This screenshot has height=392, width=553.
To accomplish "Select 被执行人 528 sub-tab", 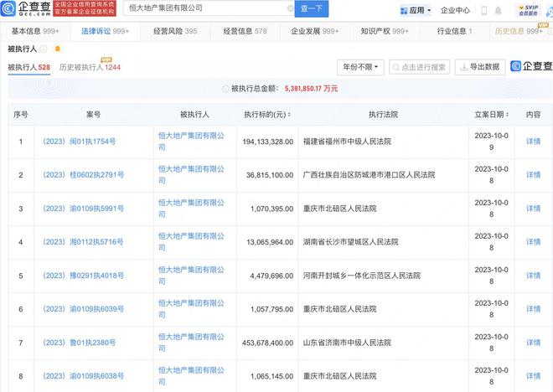I will 29,67.
